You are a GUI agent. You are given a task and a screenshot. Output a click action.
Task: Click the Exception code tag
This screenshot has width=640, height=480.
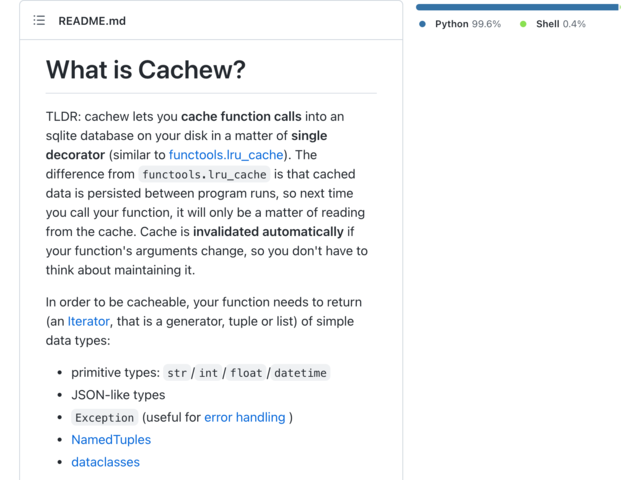click(x=104, y=418)
